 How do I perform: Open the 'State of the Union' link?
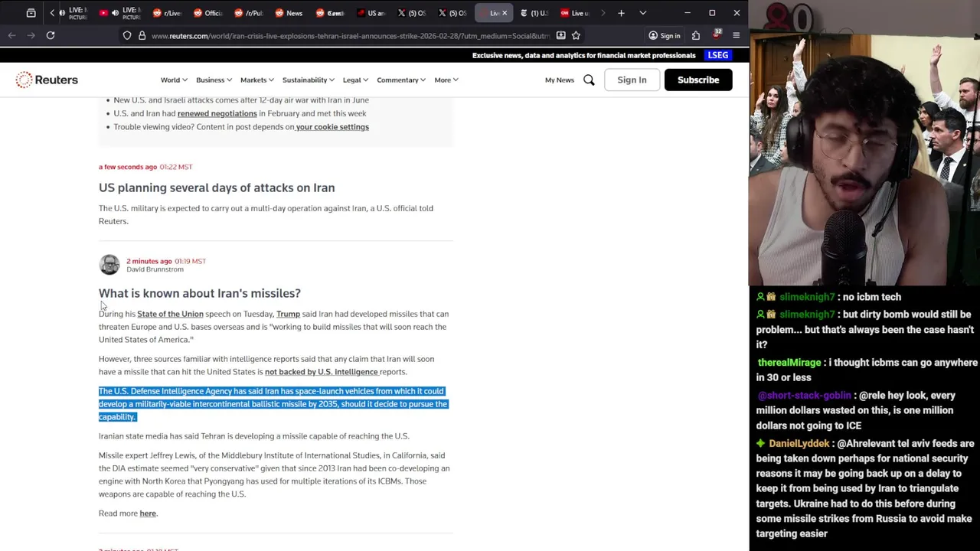click(x=170, y=314)
